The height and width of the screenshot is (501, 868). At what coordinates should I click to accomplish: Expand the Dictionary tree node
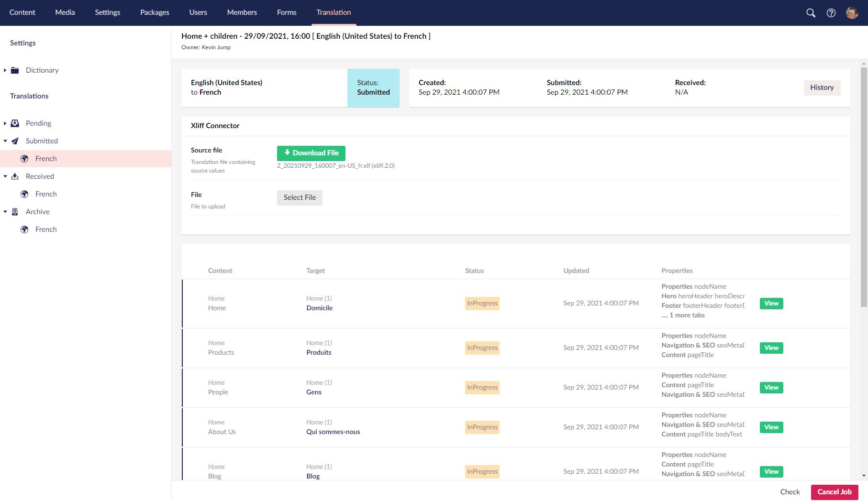5,70
